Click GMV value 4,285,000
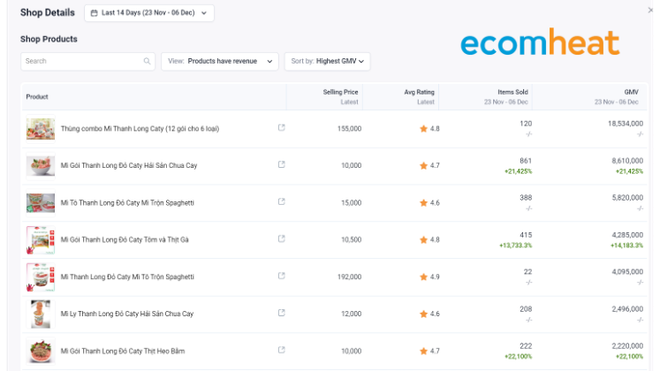Image resolution: width=660 pixels, height=371 pixels. point(628,235)
